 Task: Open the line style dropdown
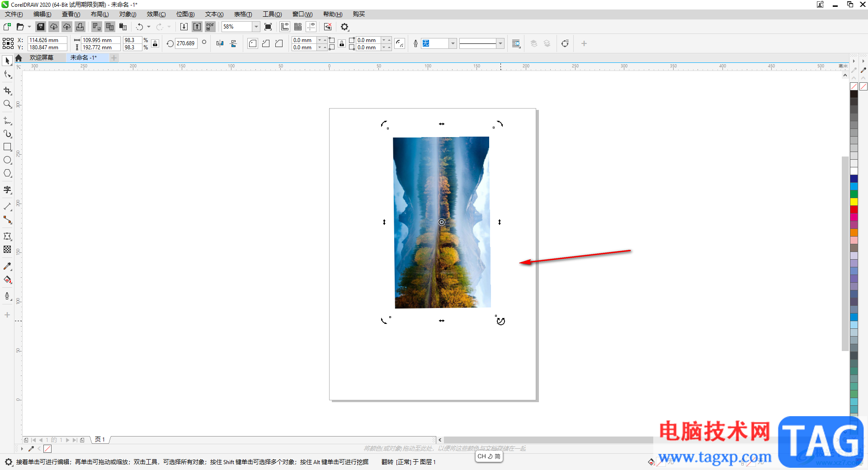[x=500, y=43]
